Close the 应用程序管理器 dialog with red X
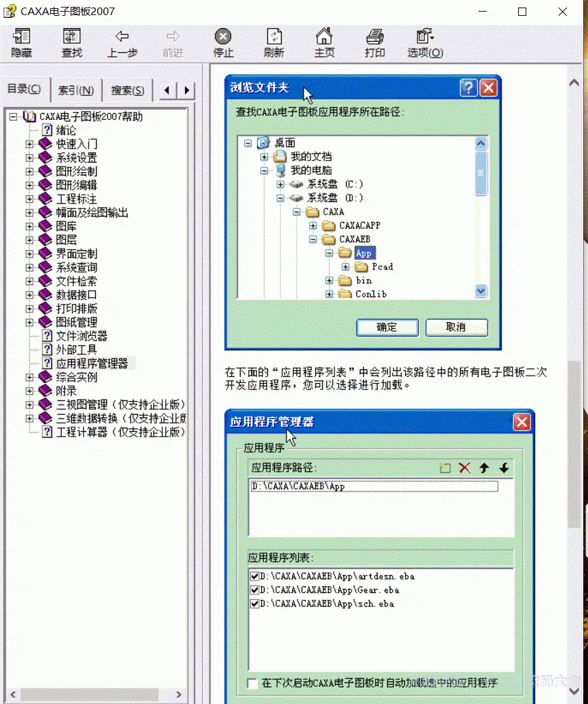This screenshot has width=588, height=704. tap(522, 422)
